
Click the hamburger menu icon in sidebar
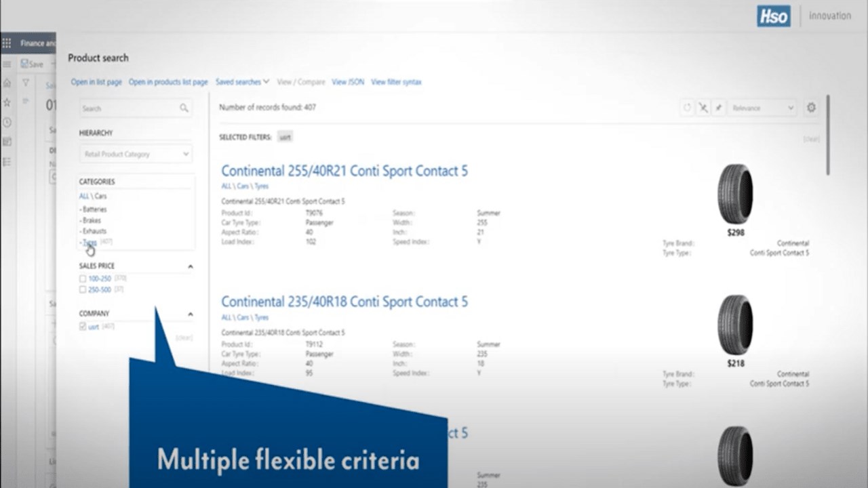(x=7, y=64)
